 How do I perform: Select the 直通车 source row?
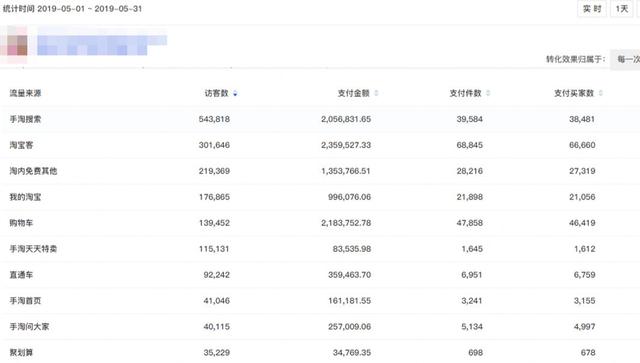tap(320, 275)
